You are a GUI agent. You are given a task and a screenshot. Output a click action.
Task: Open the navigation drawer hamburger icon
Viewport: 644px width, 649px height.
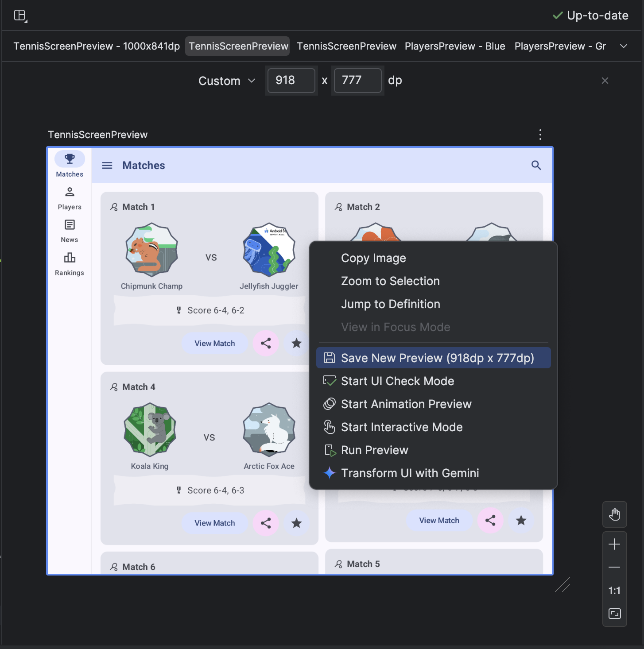click(107, 165)
